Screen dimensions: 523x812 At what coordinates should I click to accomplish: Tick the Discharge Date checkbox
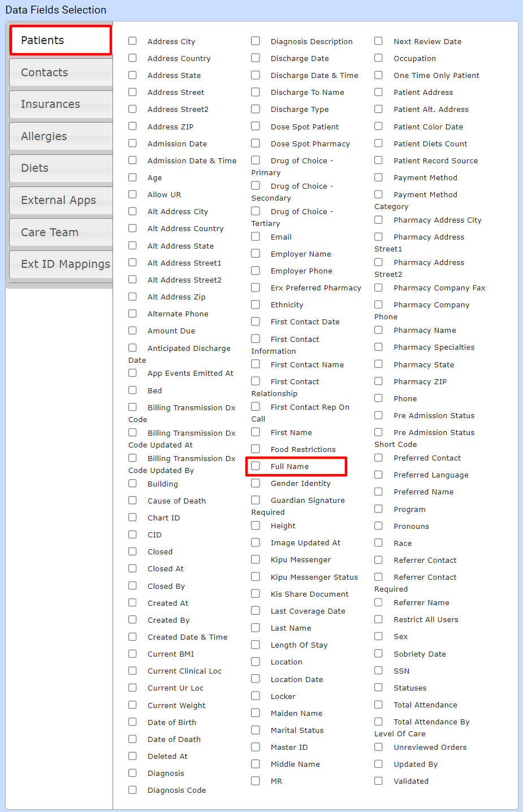[256, 58]
